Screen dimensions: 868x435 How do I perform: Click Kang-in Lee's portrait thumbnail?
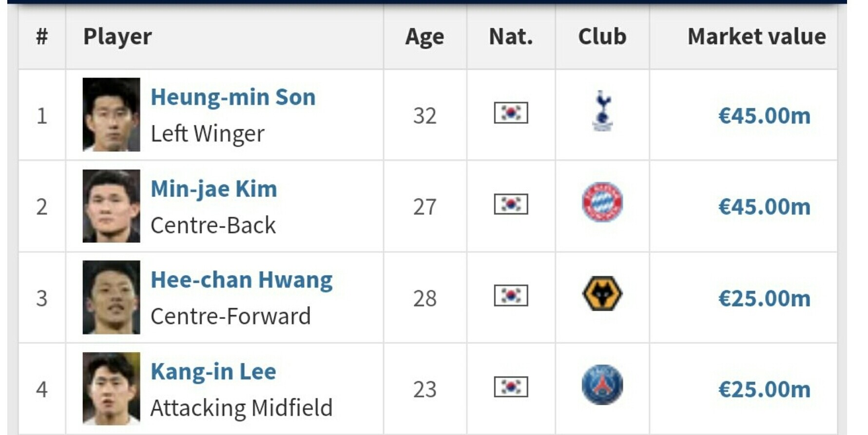(x=112, y=389)
